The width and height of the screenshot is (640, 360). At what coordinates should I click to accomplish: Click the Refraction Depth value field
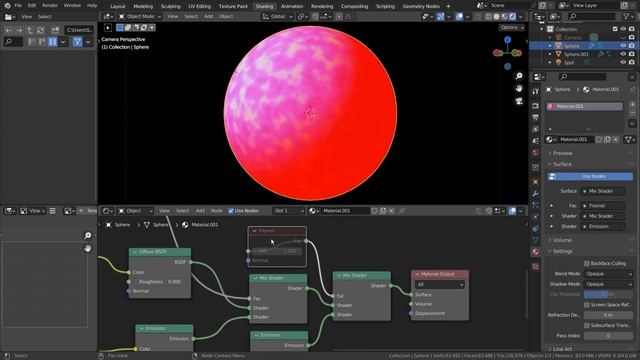pos(608,315)
